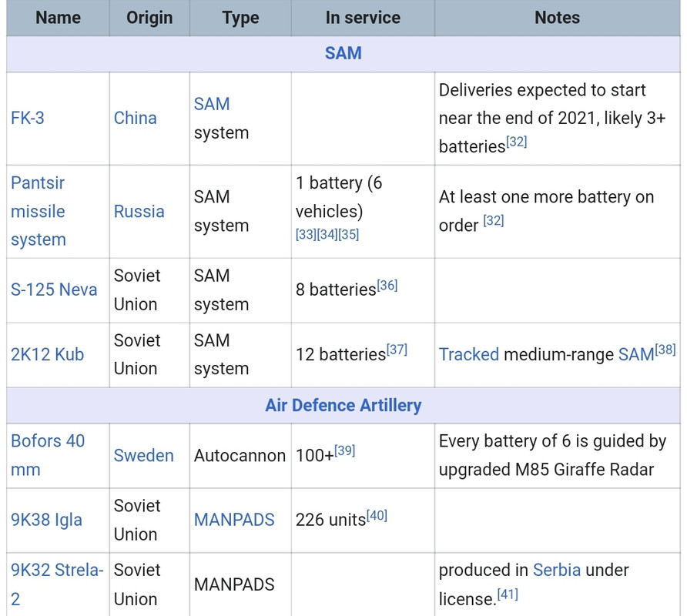Viewport: 687px width, 616px height.
Task: Open the 9K38 Igla link
Action: [46, 521]
